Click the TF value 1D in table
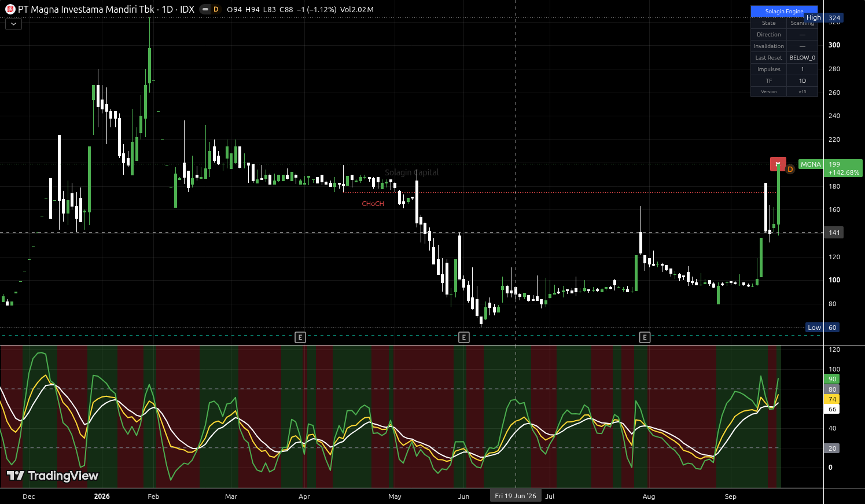Image resolution: width=865 pixels, height=504 pixels. (x=803, y=81)
